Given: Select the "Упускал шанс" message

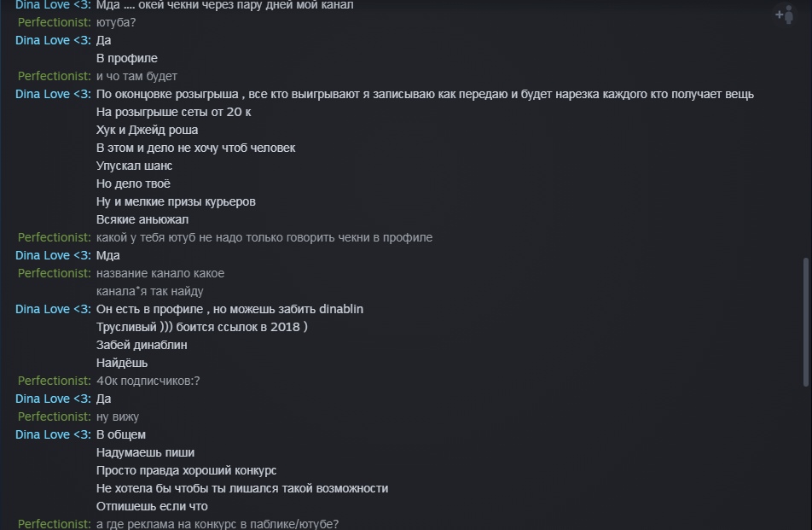Looking at the screenshot, I should pyautogui.click(x=134, y=166).
